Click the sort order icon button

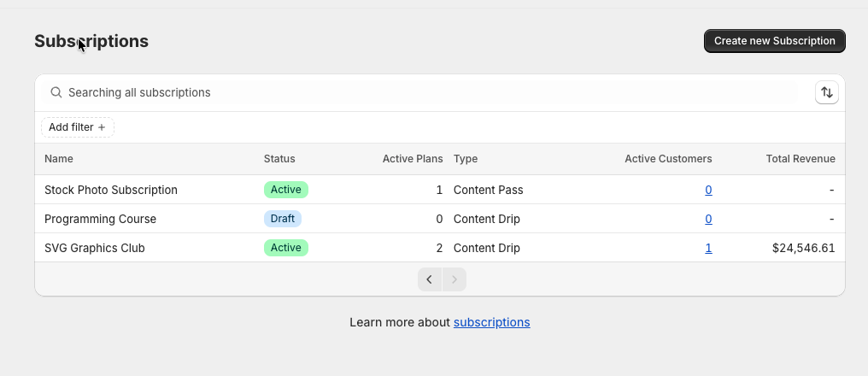[x=826, y=92]
